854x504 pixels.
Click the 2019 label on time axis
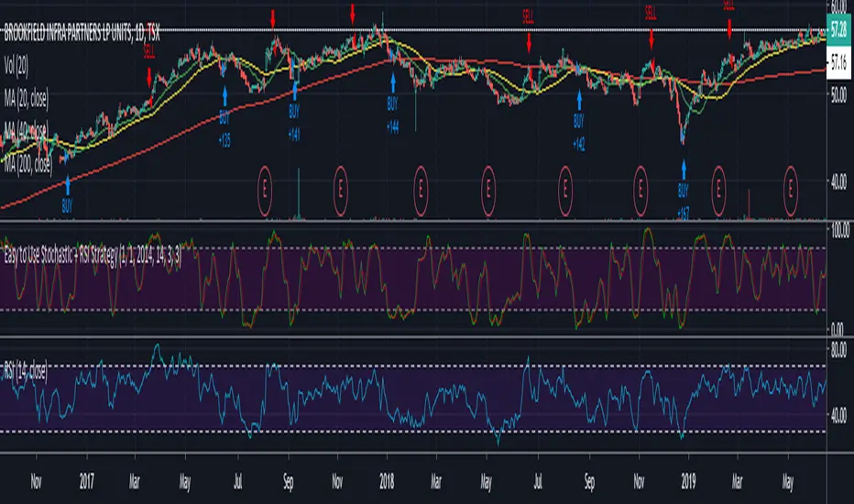[x=688, y=482]
